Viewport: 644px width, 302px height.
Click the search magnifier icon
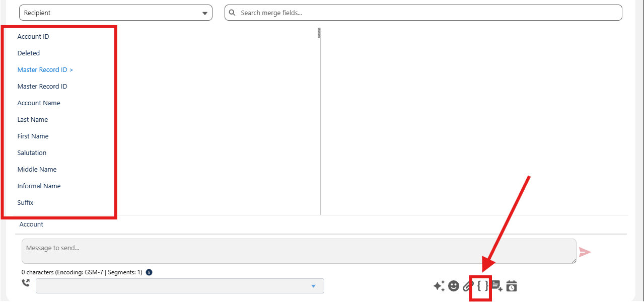pyautogui.click(x=232, y=13)
